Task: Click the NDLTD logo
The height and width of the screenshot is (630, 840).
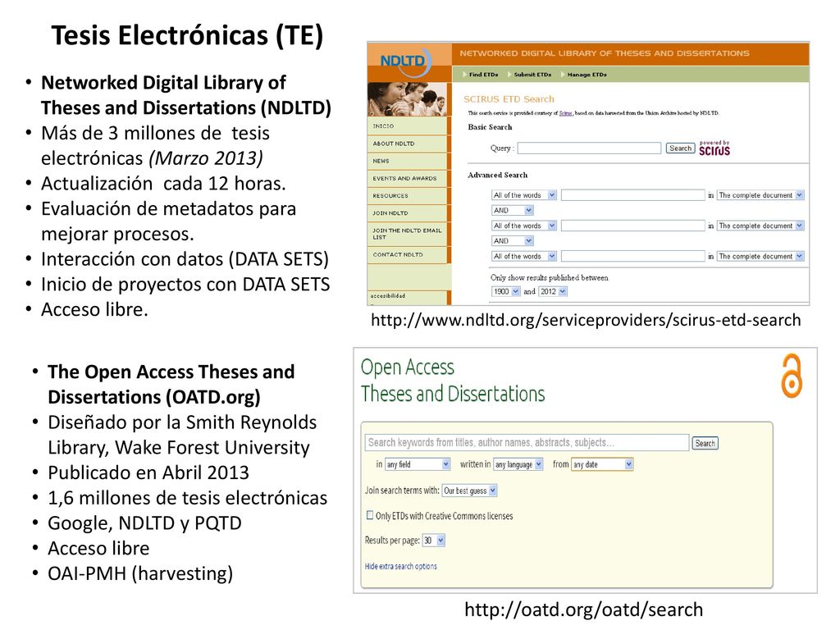Action: (x=405, y=61)
